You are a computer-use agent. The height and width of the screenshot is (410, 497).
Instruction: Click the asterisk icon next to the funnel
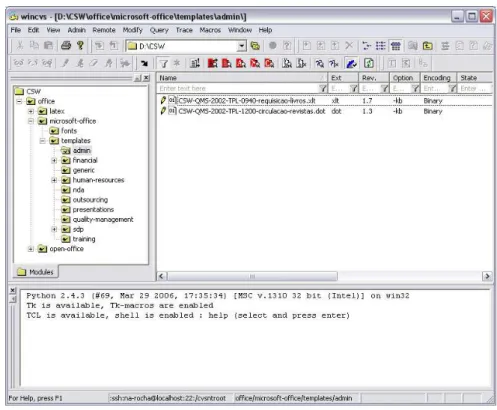coord(177,63)
